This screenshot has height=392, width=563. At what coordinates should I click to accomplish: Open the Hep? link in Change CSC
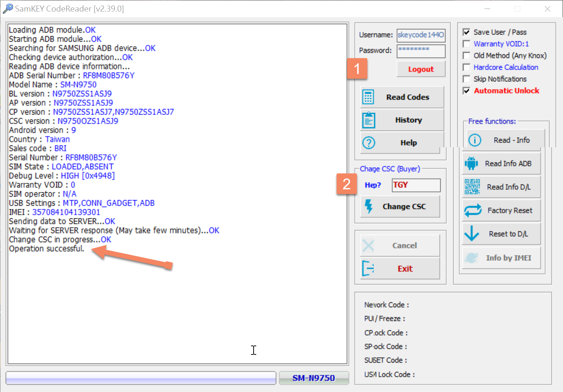click(373, 185)
